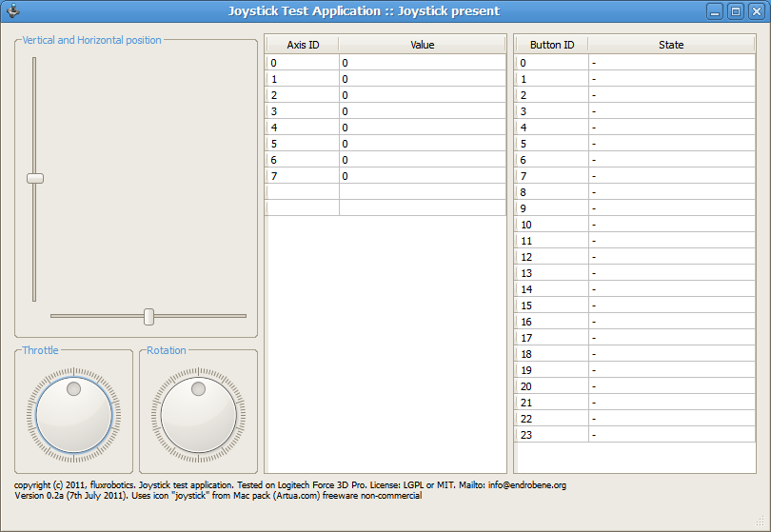
Task: Click the info@endrobene.org mail address text
Action: (x=527, y=485)
